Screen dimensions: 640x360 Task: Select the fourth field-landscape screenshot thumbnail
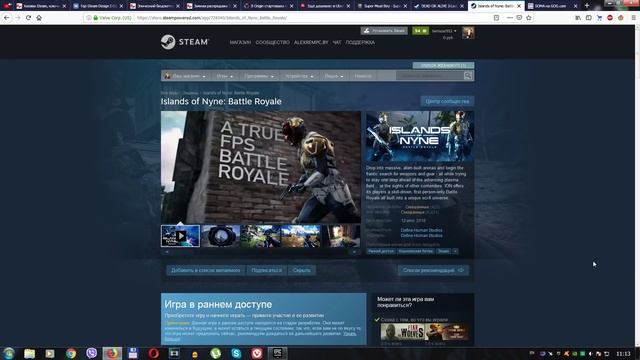pos(300,236)
